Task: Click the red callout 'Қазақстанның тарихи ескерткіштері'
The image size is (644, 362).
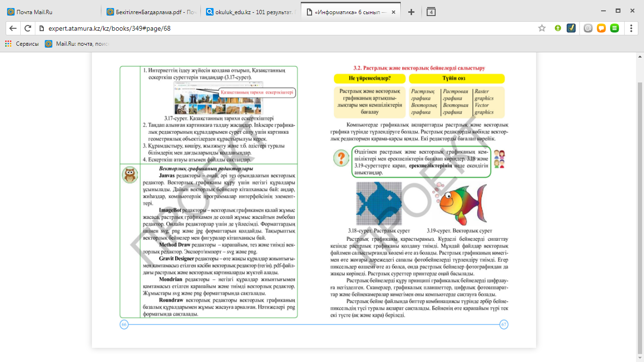Action: tap(257, 93)
